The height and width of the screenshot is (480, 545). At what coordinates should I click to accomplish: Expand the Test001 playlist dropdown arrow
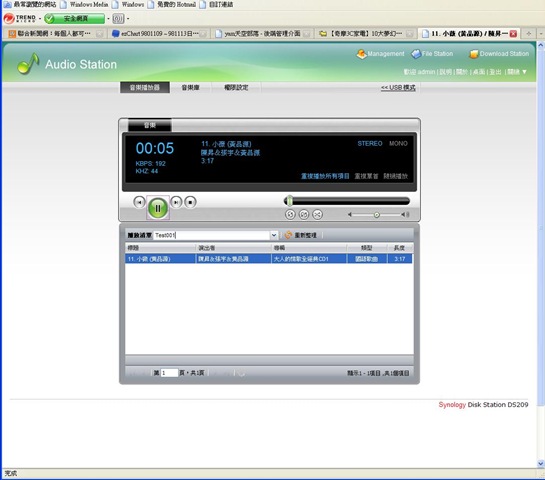pyautogui.click(x=274, y=235)
